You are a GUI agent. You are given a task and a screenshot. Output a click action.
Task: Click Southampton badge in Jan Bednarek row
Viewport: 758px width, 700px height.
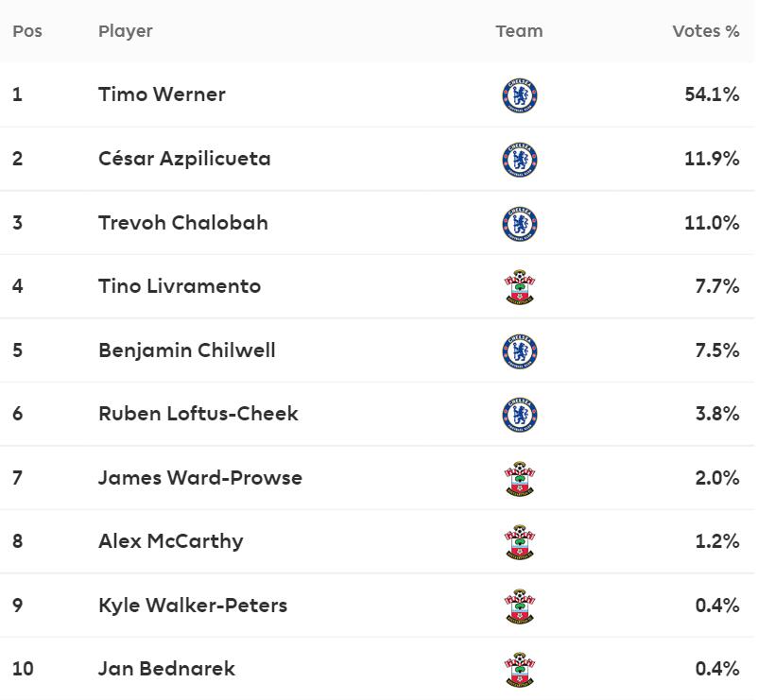(x=520, y=670)
